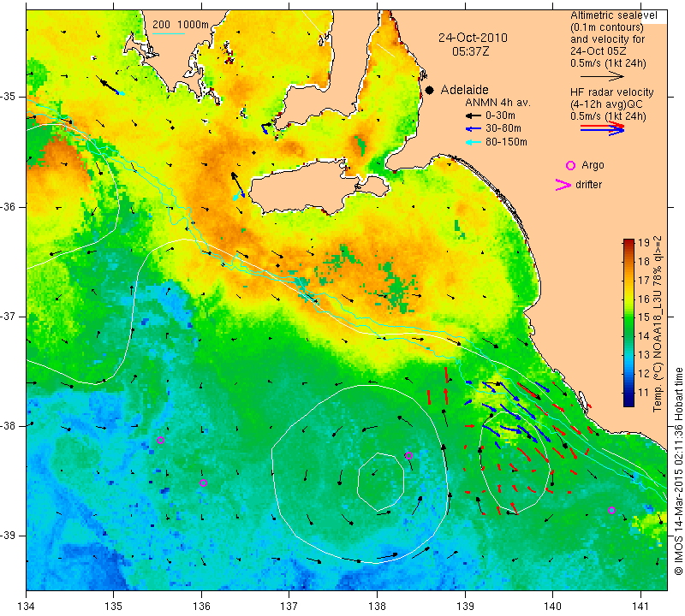Click the colorbar tick label '11'
The height and width of the screenshot is (616, 685).
[644, 393]
